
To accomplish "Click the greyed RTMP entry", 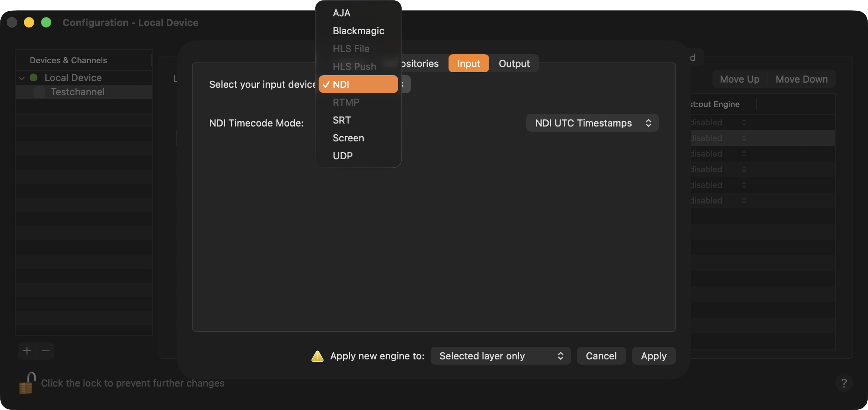I will (x=358, y=102).
